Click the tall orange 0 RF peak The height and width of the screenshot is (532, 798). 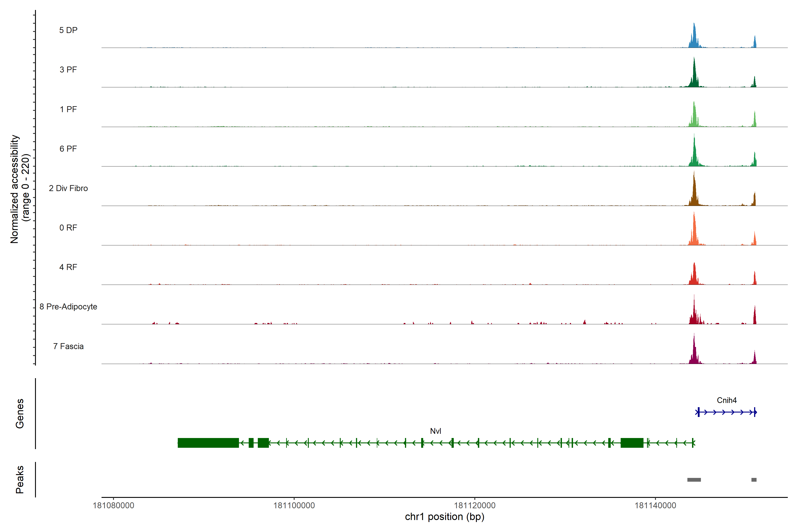[x=694, y=234]
